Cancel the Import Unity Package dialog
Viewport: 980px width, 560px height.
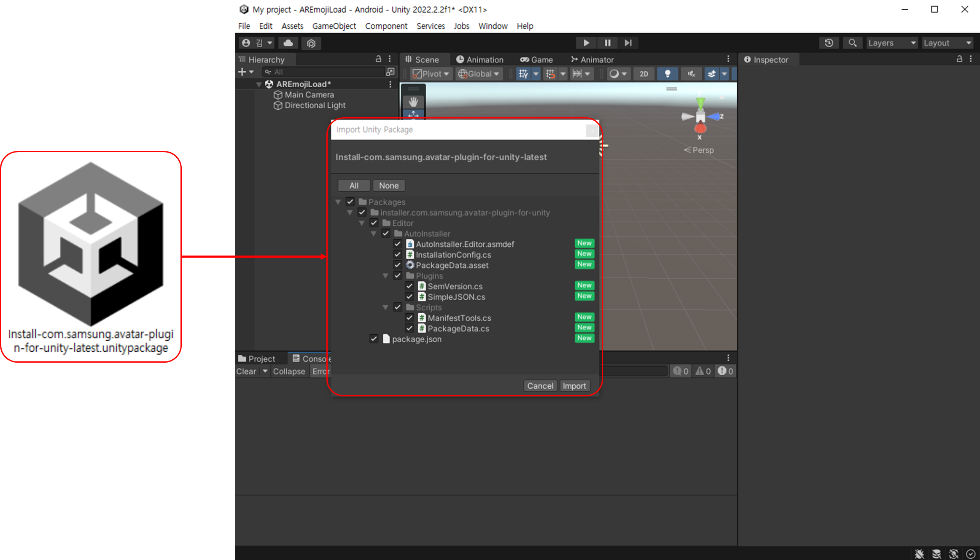pyautogui.click(x=540, y=386)
